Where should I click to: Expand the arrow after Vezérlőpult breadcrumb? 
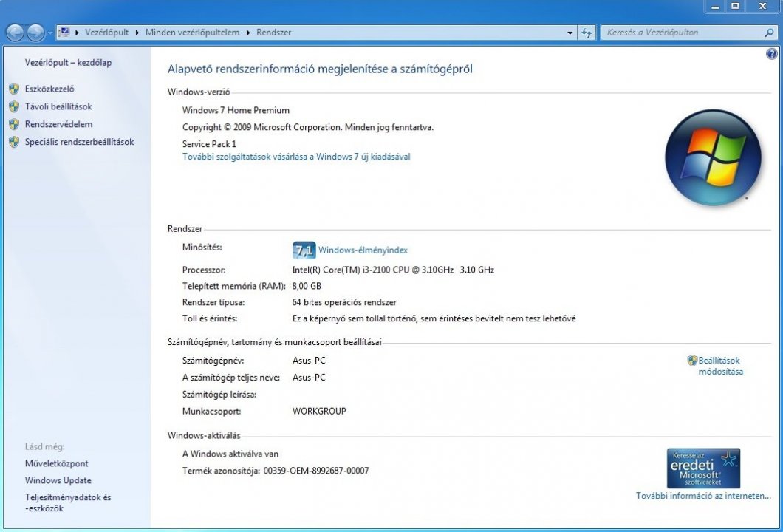pyautogui.click(x=137, y=33)
